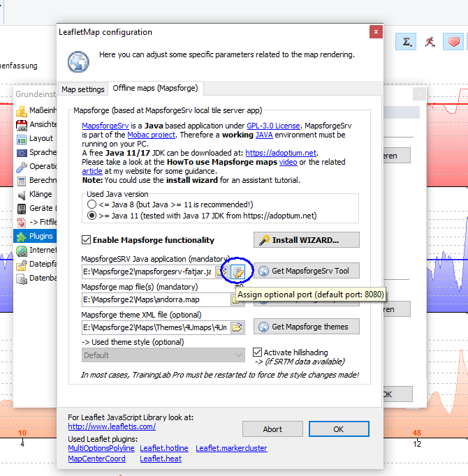Image resolution: width=468 pixels, height=476 pixels.
Task: Open the Mobac project link
Action: tap(152, 135)
